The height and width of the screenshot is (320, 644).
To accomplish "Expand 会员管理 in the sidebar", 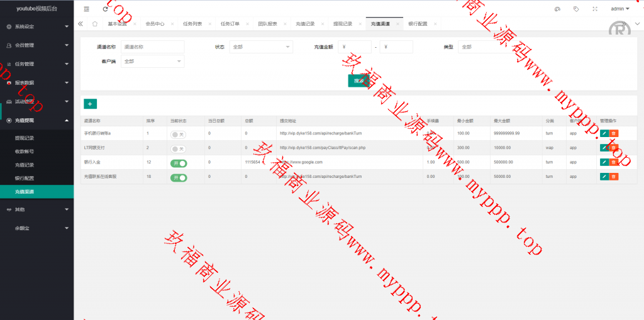I will coord(36,45).
